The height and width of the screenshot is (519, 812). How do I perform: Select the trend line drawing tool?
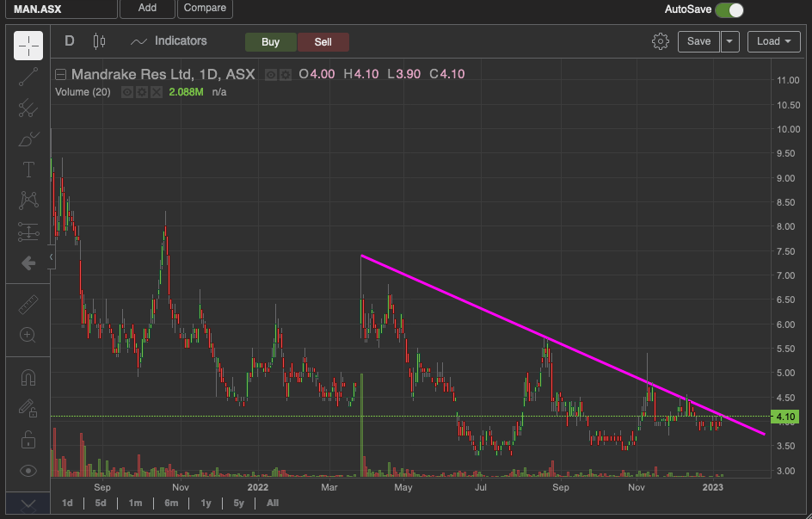(28, 77)
